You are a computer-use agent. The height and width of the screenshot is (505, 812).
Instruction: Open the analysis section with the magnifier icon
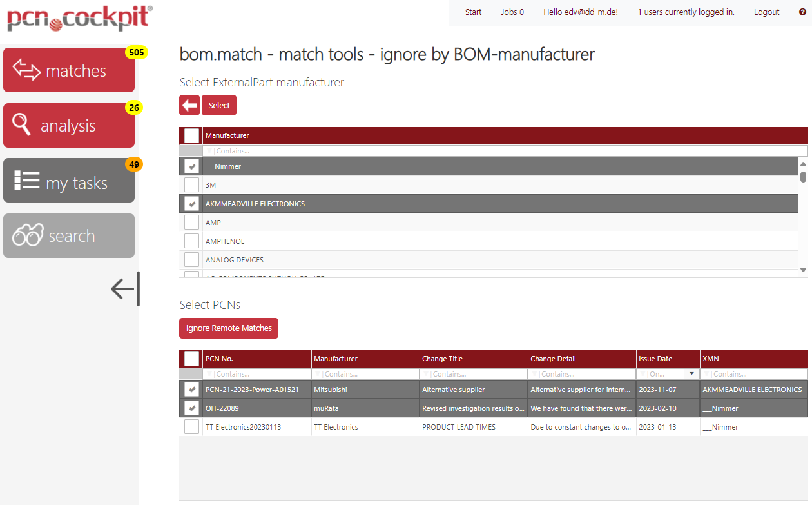tap(69, 125)
